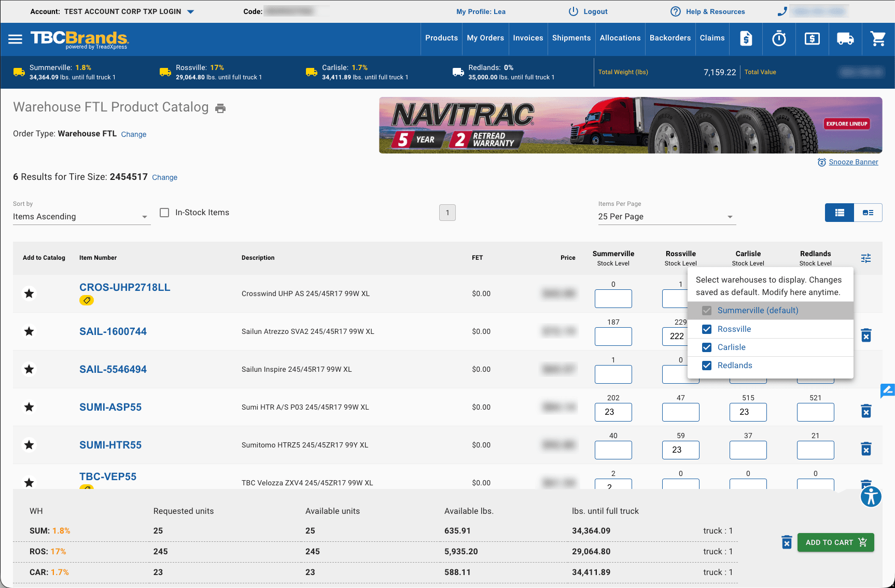Viewport: 895px width, 588px height.
Task: Uncheck the Carlisle warehouse checkbox
Action: click(x=706, y=347)
